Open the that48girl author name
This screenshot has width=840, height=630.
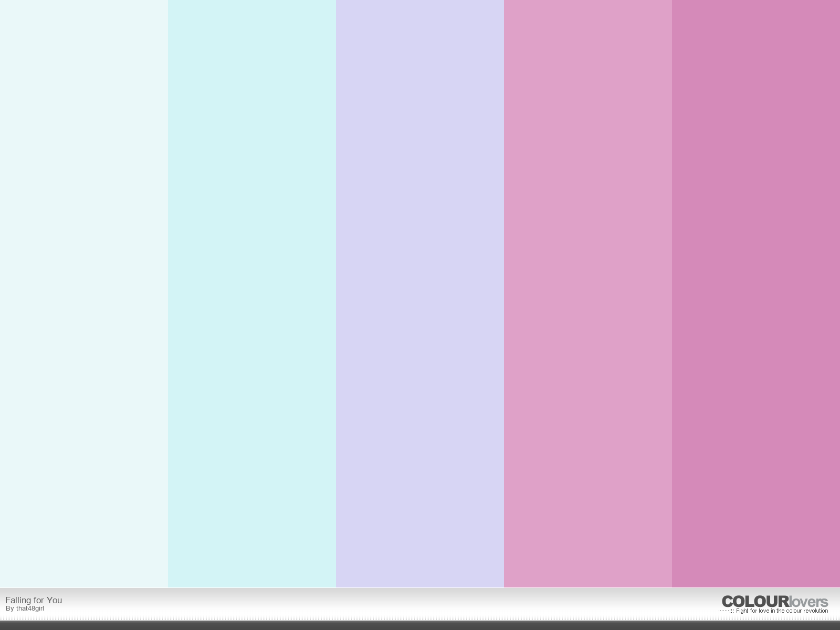pyautogui.click(x=30, y=608)
